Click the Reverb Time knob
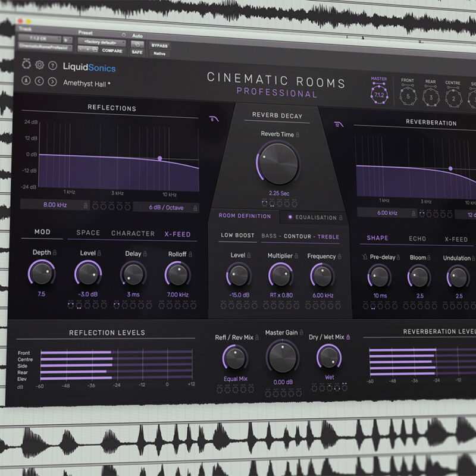 [x=278, y=164]
